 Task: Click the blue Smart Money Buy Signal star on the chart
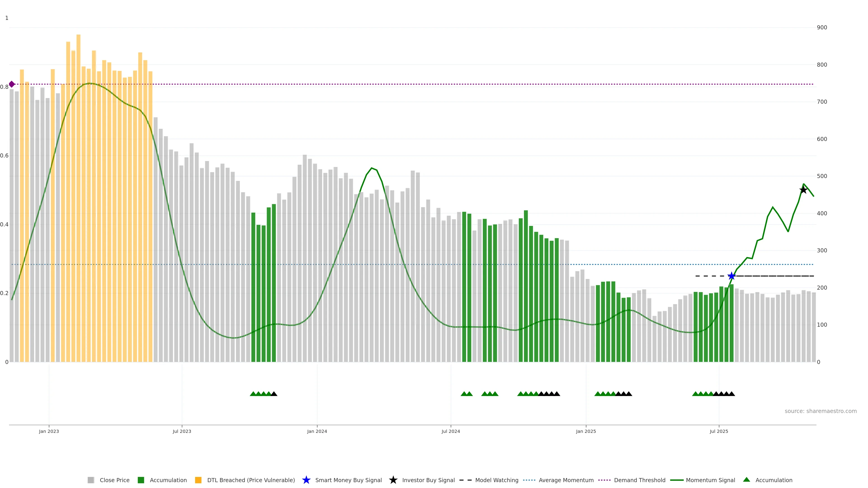pos(731,276)
